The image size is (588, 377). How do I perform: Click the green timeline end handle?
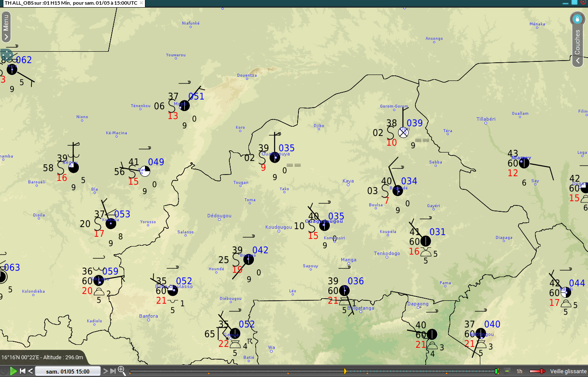pyautogui.click(x=496, y=371)
